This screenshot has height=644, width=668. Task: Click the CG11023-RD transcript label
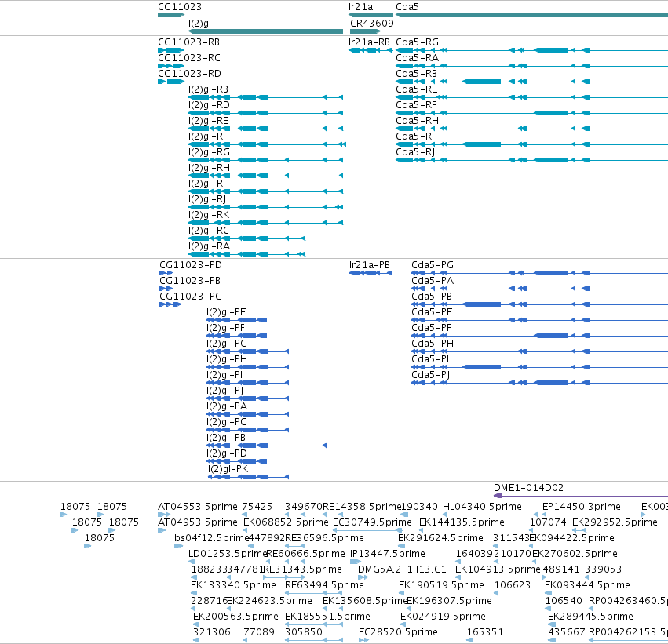pyautogui.click(x=189, y=74)
